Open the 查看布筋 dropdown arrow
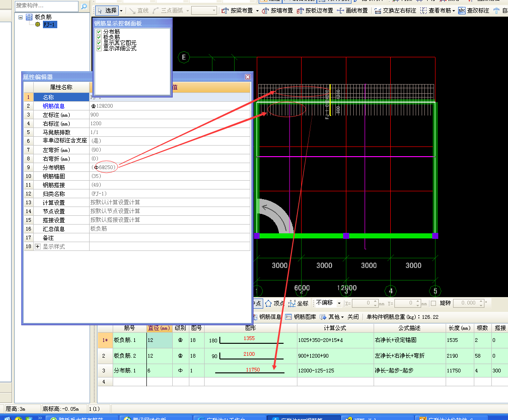The width and height of the screenshot is (508, 420). tap(454, 11)
